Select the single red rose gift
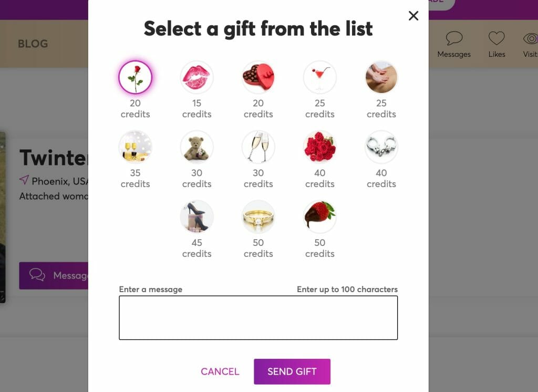This screenshot has height=392, width=538. point(135,77)
